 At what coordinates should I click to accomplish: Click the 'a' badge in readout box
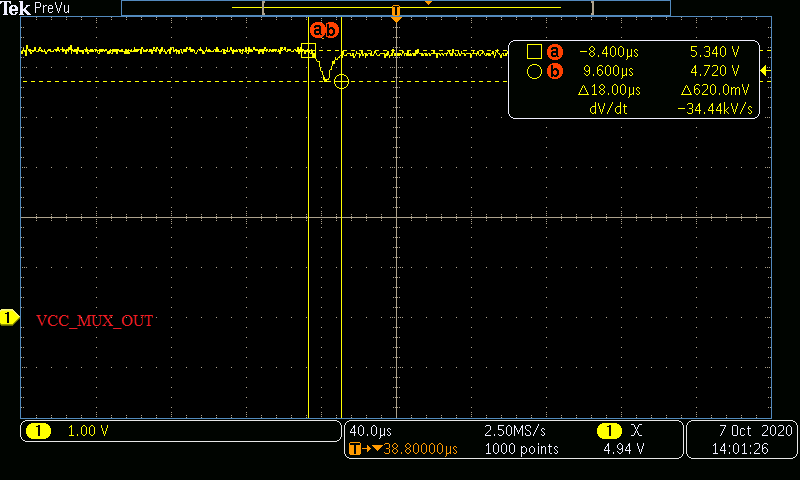[x=555, y=52]
